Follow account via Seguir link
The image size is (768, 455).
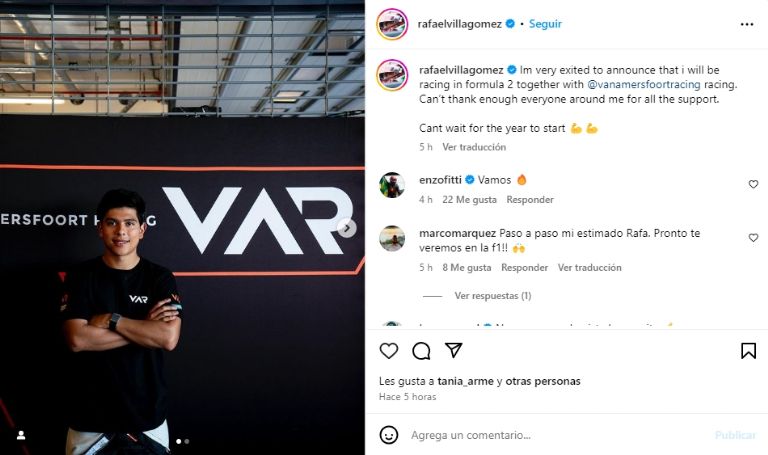coord(545,24)
